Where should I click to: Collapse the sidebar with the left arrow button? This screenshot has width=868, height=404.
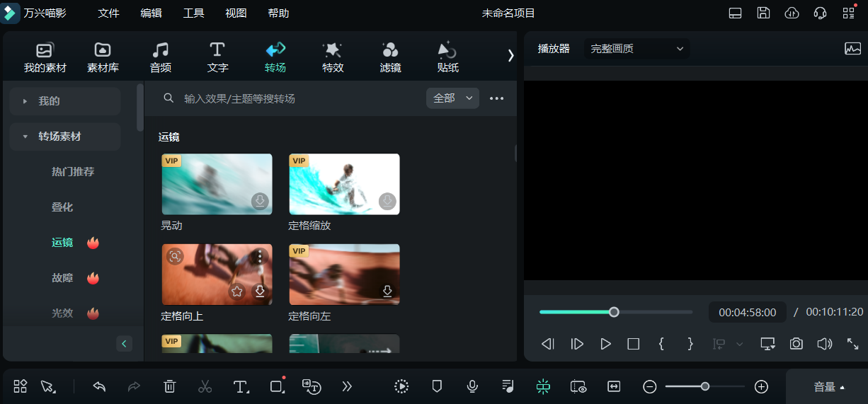pos(125,344)
